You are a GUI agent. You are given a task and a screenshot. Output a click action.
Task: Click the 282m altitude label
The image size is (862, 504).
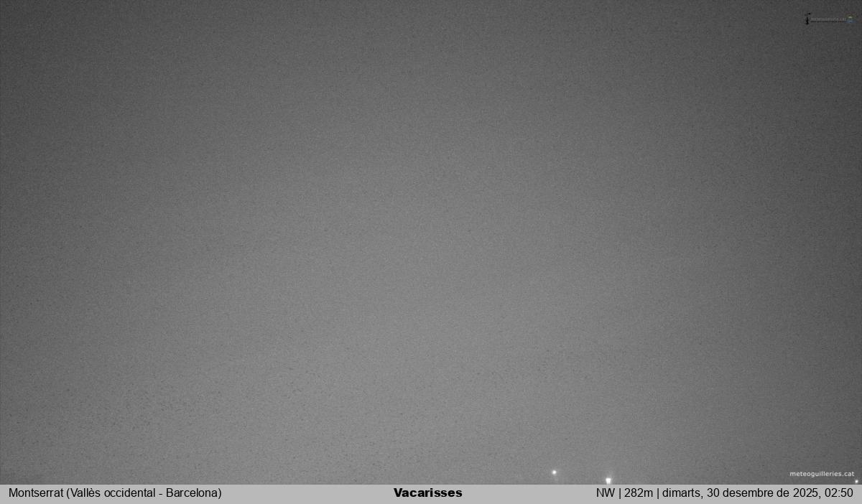click(638, 493)
